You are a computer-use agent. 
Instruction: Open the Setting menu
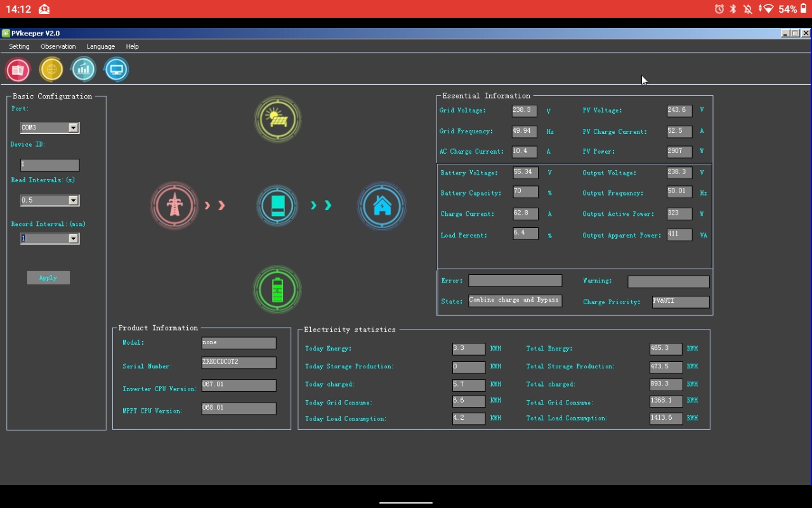(x=19, y=46)
